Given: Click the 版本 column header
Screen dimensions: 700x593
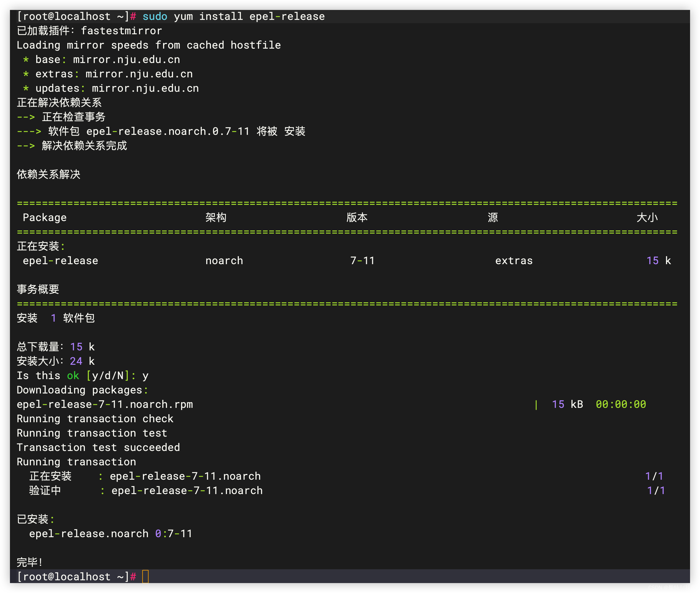Looking at the screenshot, I should coord(357,217).
